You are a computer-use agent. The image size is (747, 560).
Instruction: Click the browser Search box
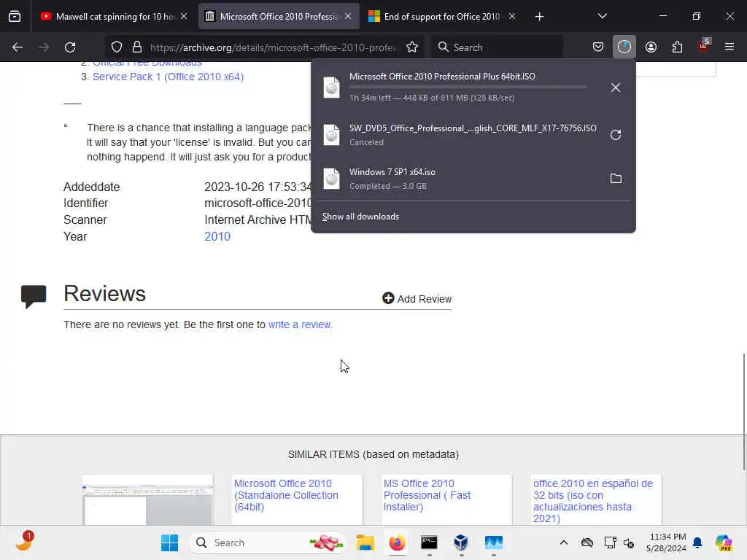pos(498,47)
